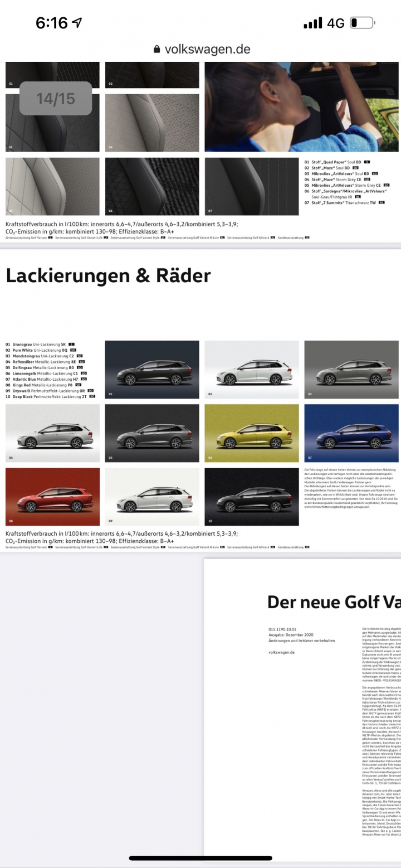The width and height of the screenshot is (401, 868).
Task: Tap fabric swatch 03 ArtVelours Soul
Action: pyautogui.click(x=52, y=123)
